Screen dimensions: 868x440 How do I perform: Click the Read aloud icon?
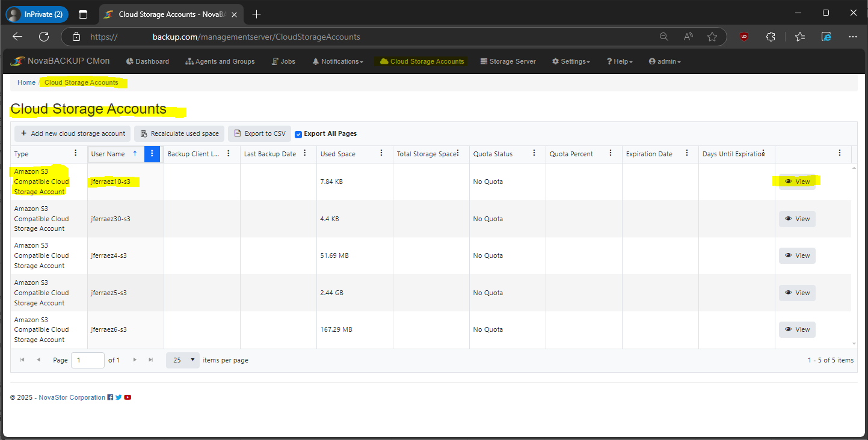click(689, 37)
